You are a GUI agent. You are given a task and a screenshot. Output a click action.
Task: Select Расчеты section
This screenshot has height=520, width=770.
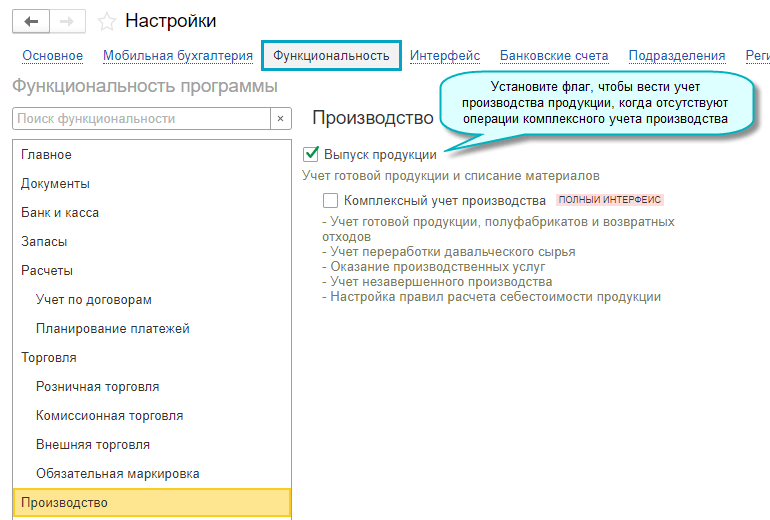coord(152,271)
